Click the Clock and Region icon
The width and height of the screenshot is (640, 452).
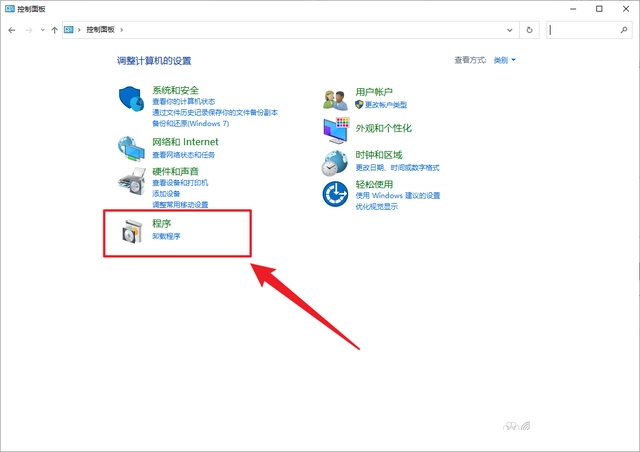[x=335, y=162]
